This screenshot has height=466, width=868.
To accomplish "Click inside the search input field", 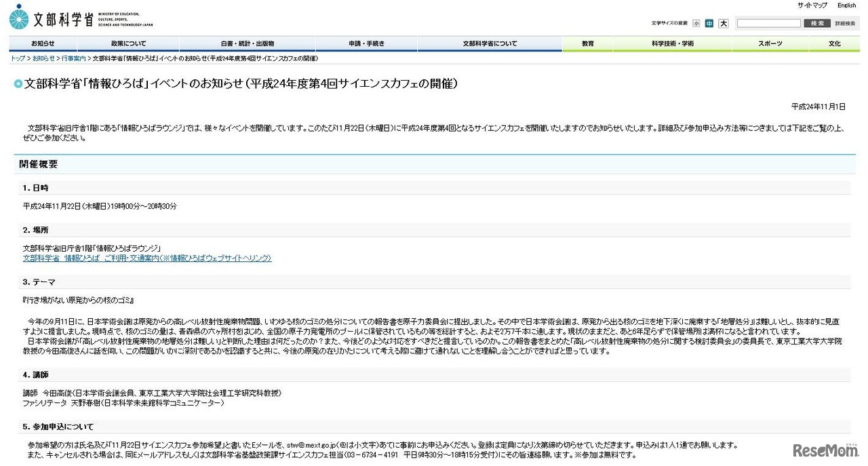I will coord(768,23).
